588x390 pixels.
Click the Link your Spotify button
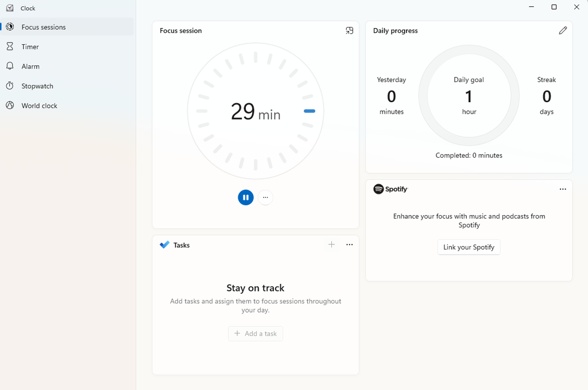tap(469, 247)
